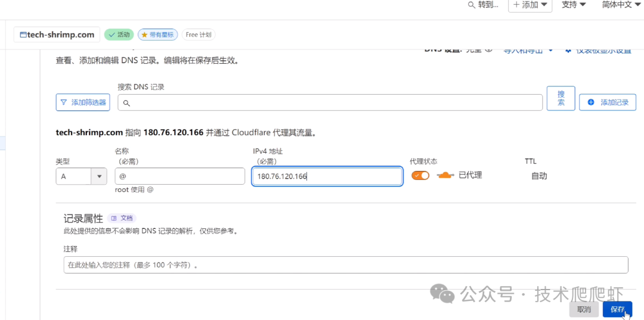Expand the 支持 menu
This screenshot has width=644, height=320.
point(574,5)
